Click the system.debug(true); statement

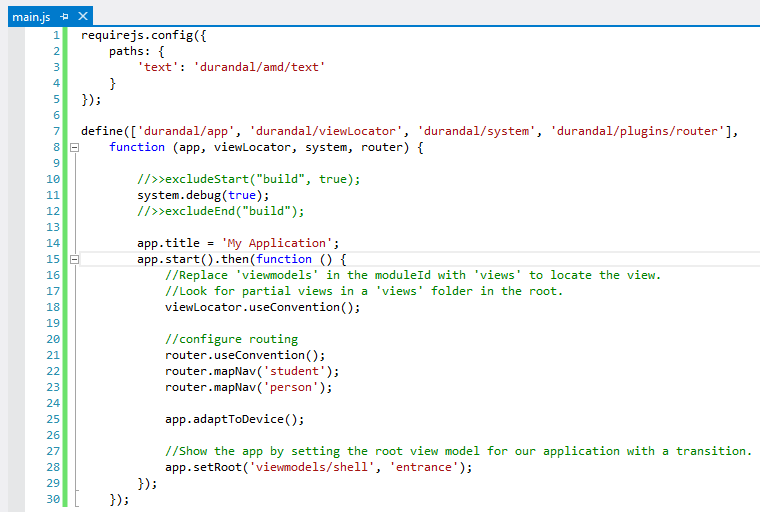203,195
